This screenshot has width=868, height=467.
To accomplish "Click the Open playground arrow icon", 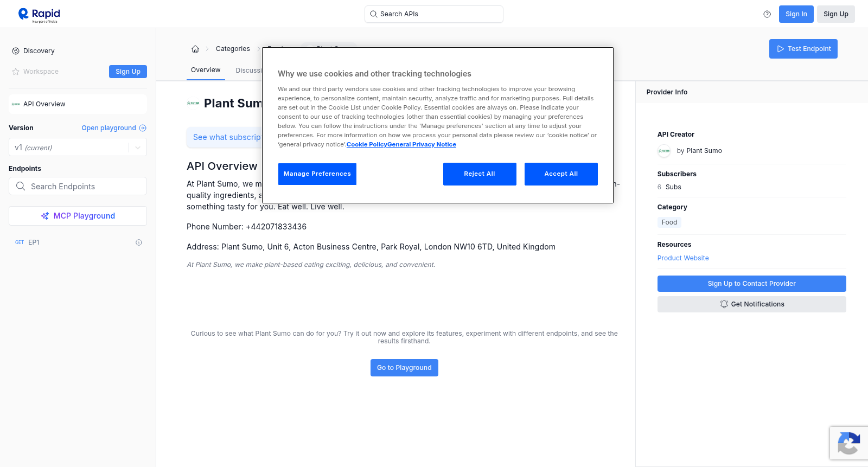I will [x=143, y=128].
